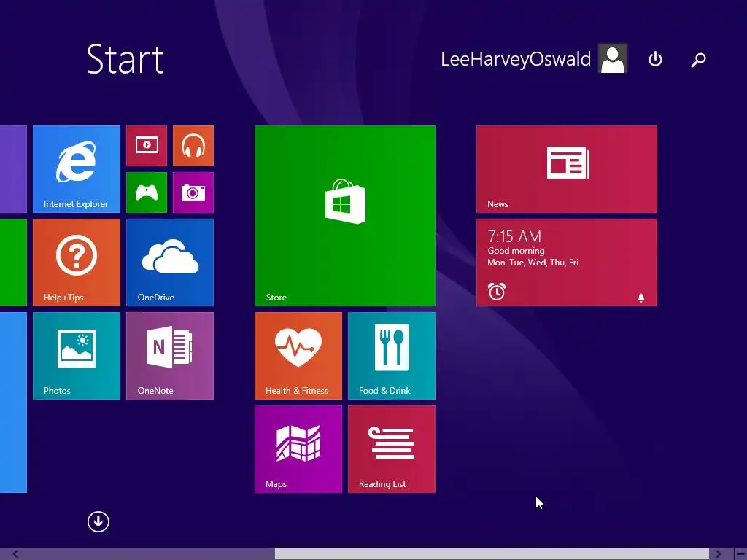Click the horizontal scrollbar thumb
The width and height of the screenshot is (747, 560).
pyautogui.click(x=492, y=553)
